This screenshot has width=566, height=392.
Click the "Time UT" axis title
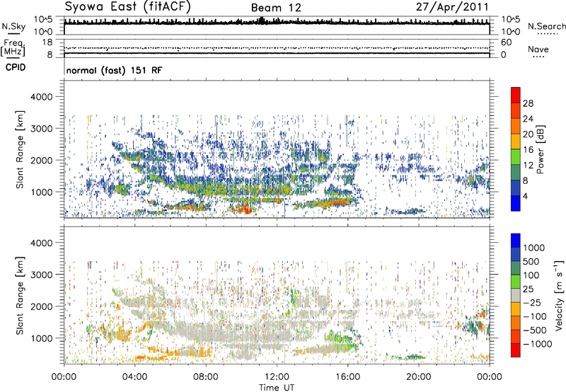click(277, 388)
